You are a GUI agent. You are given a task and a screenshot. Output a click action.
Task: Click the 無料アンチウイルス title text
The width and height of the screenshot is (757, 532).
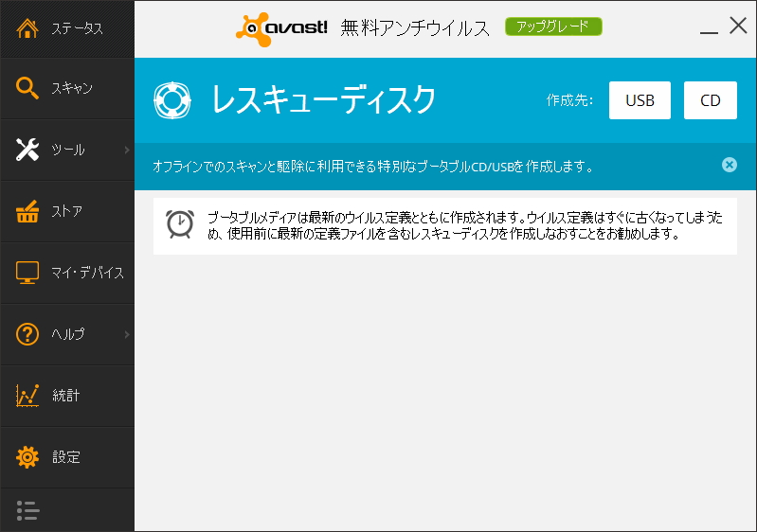[x=415, y=28]
